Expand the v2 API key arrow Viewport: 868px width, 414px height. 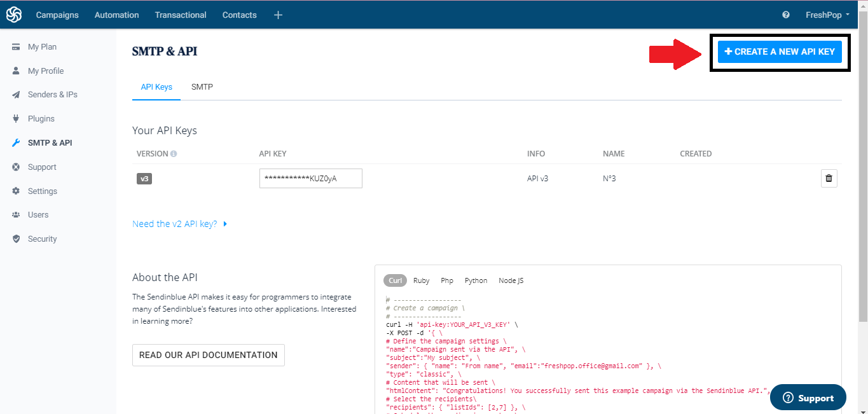click(226, 224)
